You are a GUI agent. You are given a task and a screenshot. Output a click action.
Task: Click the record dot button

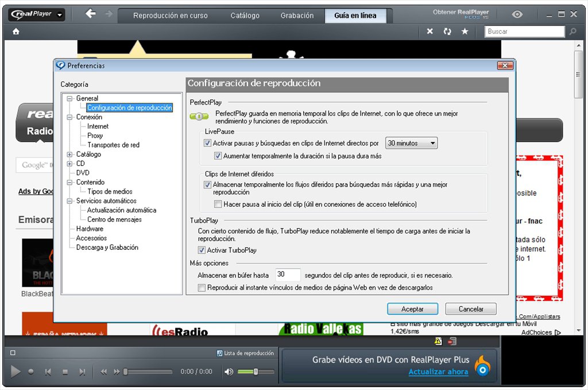coord(31,371)
